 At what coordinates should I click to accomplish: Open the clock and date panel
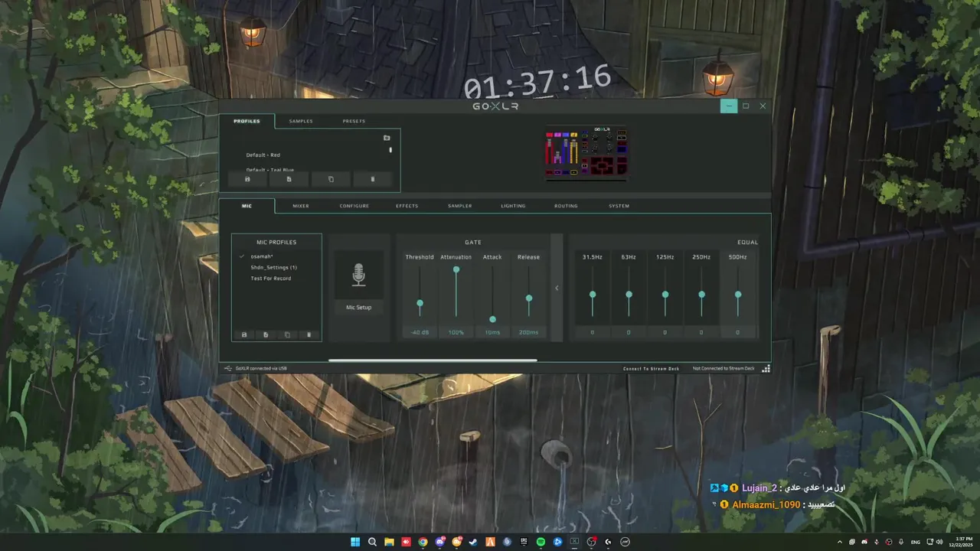click(961, 542)
